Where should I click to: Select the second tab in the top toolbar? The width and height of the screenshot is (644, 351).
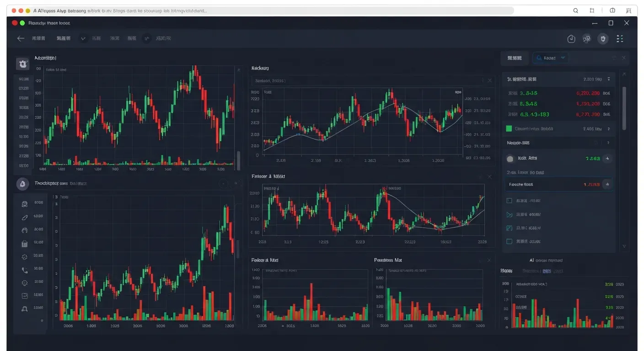pyautogui.click(x=63, y=39)
